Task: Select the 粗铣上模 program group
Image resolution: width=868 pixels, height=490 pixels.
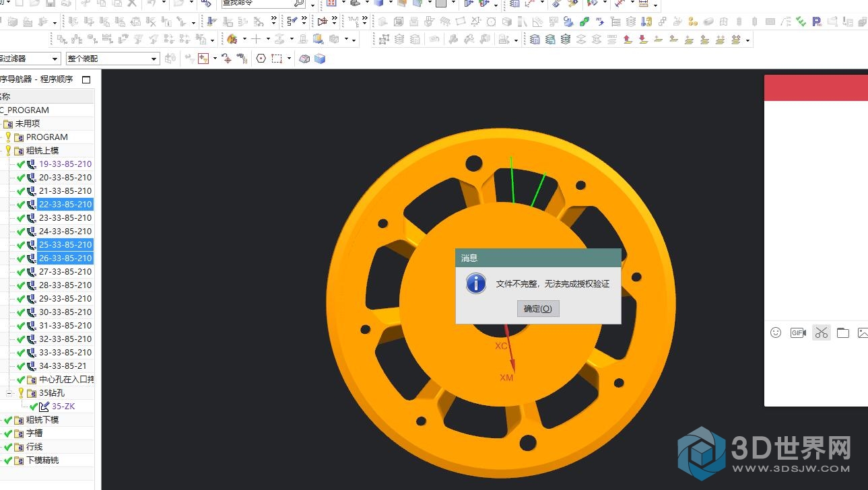Action: (42, 151)
